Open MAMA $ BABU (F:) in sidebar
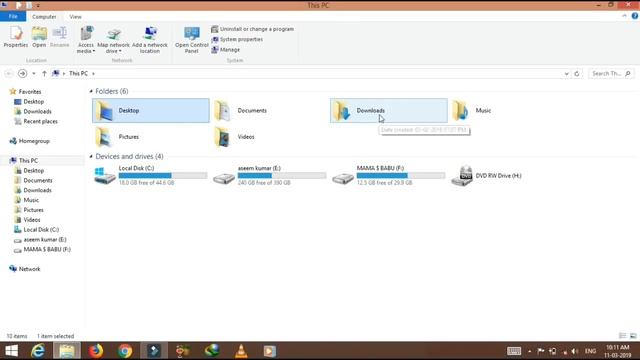Viewport: 640px width, 360px height. click(42, 249)
